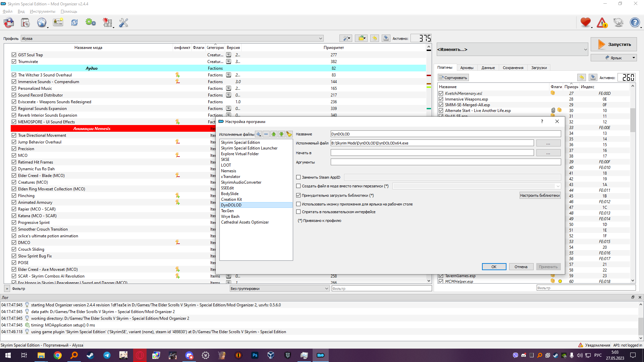Browse for the executable file path
Screen dimensions: 644x362
(x=548, y=143)
